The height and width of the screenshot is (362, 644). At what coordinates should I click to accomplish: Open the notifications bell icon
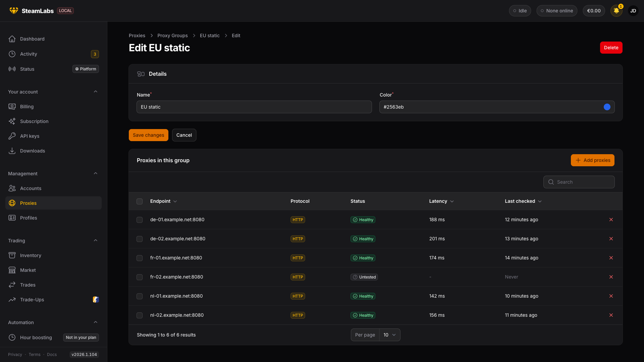pyautogui.click(x=616, y=11)
